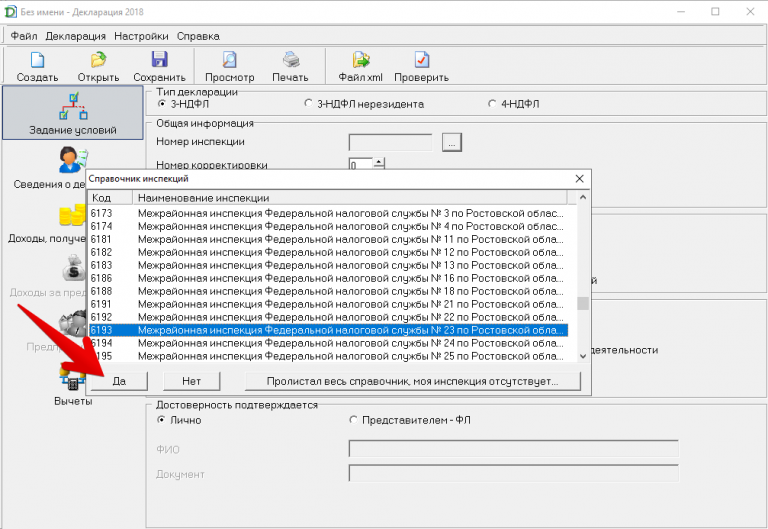The height and width of the screenshot is (529, 768).
Task: Select Представителем - ФЛ radio option
Action: tap(353, 420)
